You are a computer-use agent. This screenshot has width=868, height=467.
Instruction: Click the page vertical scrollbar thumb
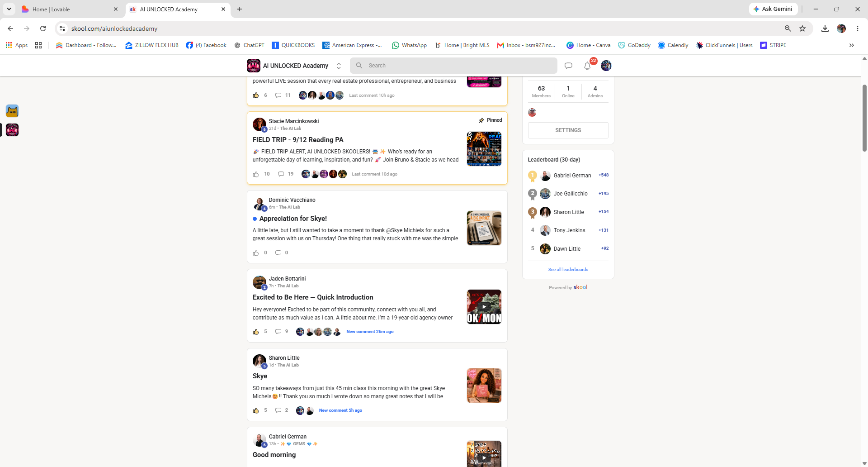click(x=864, y=118)
